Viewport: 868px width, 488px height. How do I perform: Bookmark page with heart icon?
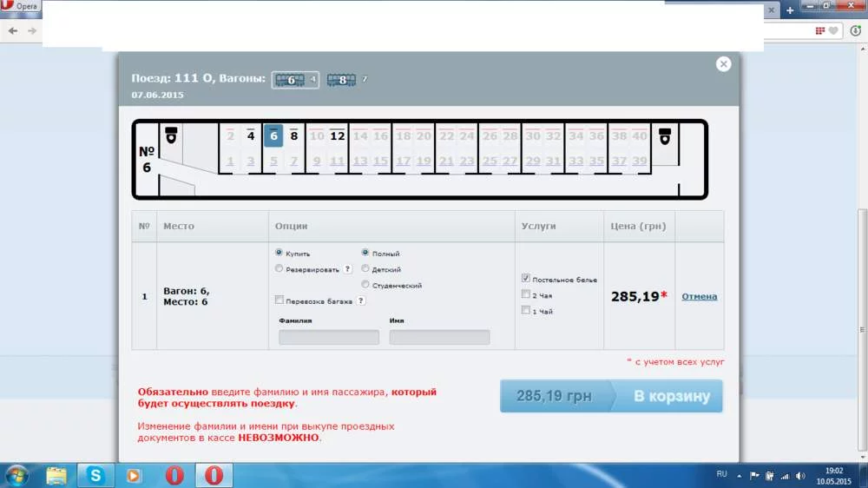tap(833, 31)
